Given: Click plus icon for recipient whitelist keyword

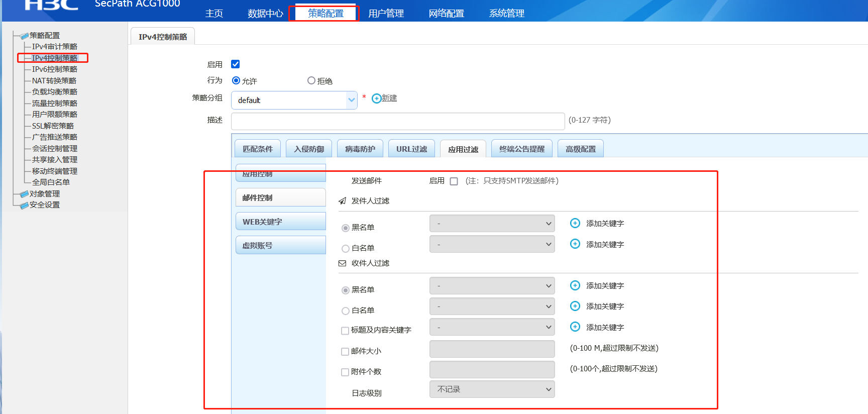Looking at the screenshot, I should tap(575, 306).
